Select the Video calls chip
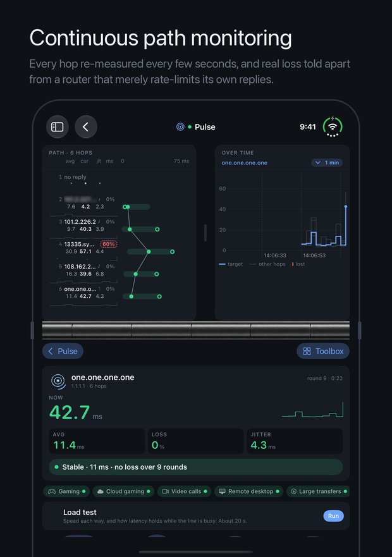 (185, 491)
